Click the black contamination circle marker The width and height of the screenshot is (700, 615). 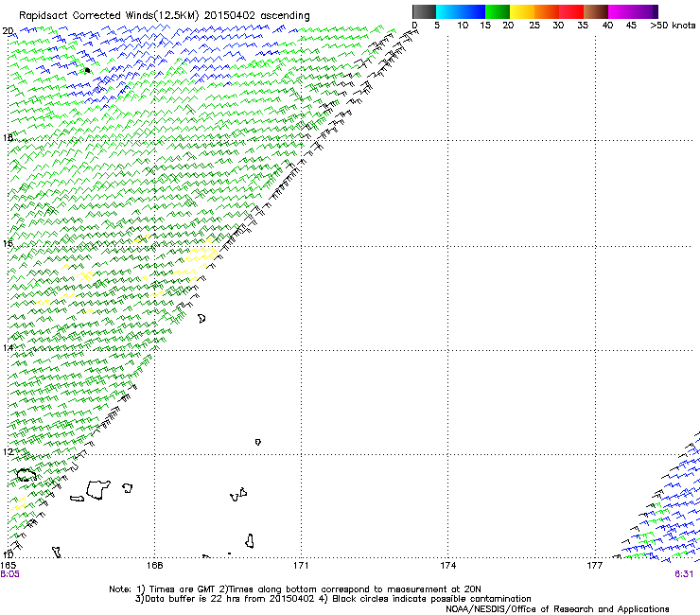click(x=87, y=70)
